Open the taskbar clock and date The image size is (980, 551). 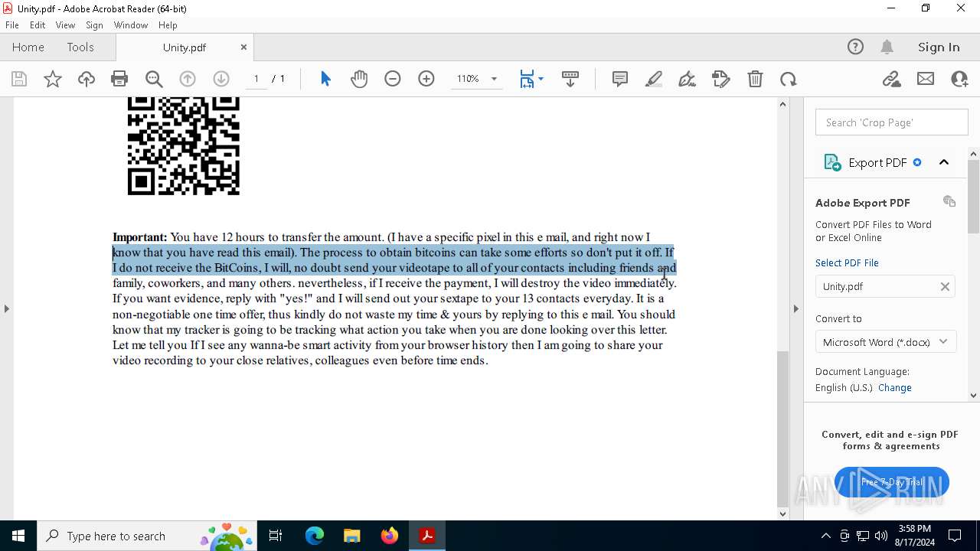(914, 536)
